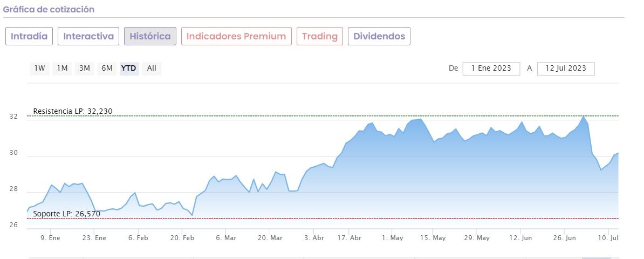Open the Intradía chart tab
The image size is (644, 259).
coord(29,37)
